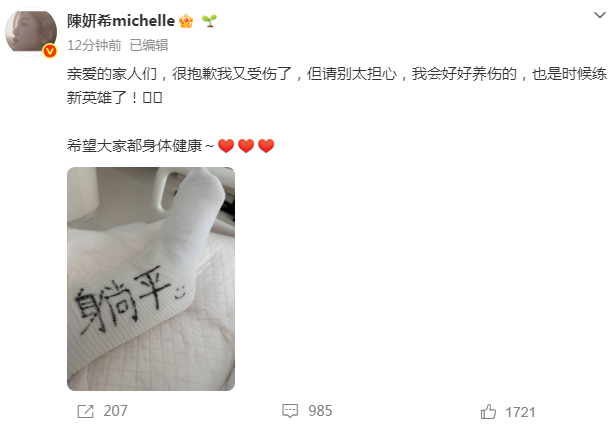
Task: Click the text line 希望大家都身体健康
Action: (x=134, y=146)
